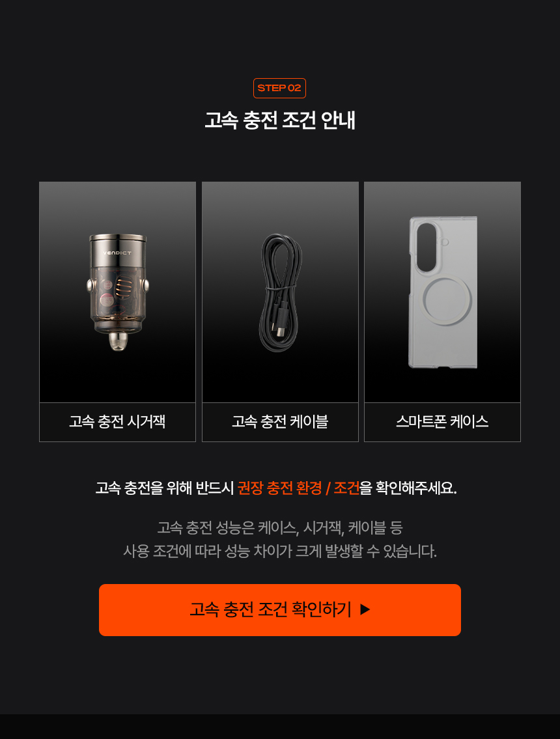Viewport: 560px width, 739px height.
Task: Click the orange STEP 02 badge
Action: [279, 88]
